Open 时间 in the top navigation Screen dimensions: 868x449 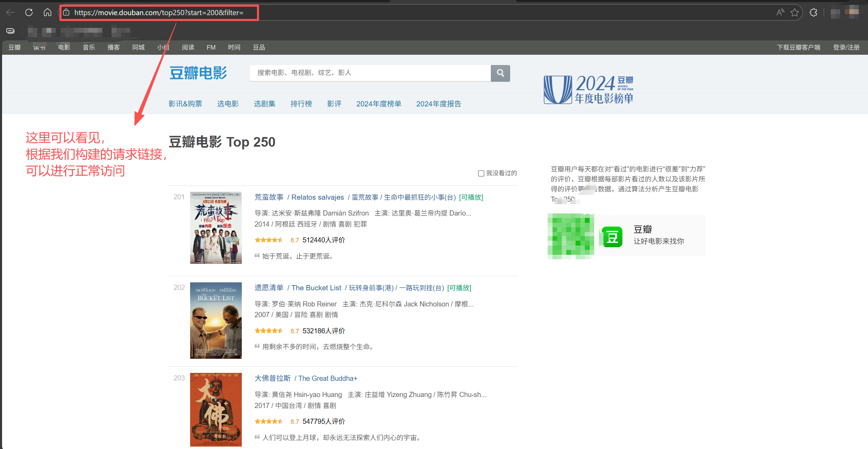[x=234, y=48]
